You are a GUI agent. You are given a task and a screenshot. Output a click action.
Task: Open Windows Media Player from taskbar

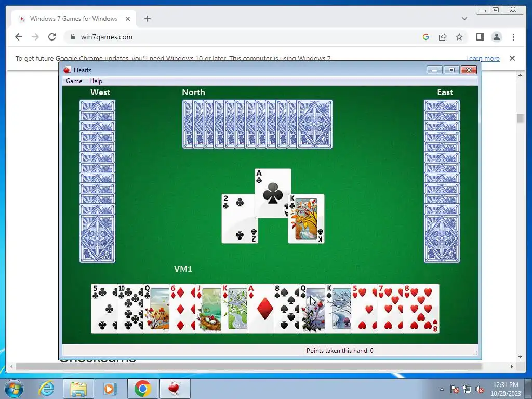[x=110, y=389]
